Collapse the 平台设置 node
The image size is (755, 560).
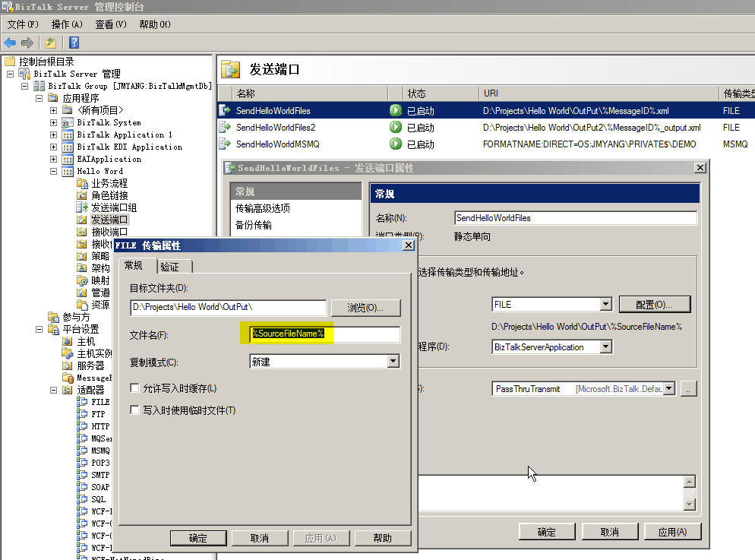click(39, 329)
